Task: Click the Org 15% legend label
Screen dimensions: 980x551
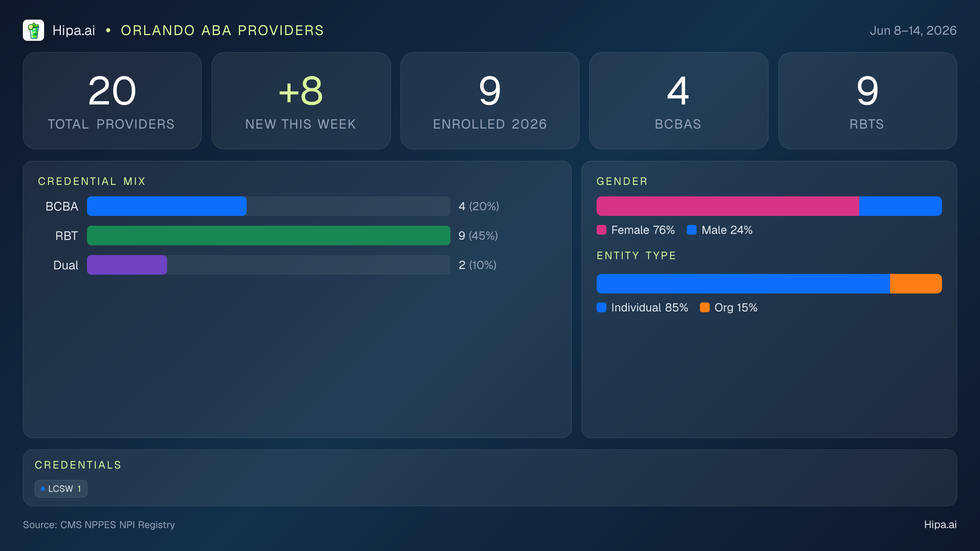Action: (736, 308)
